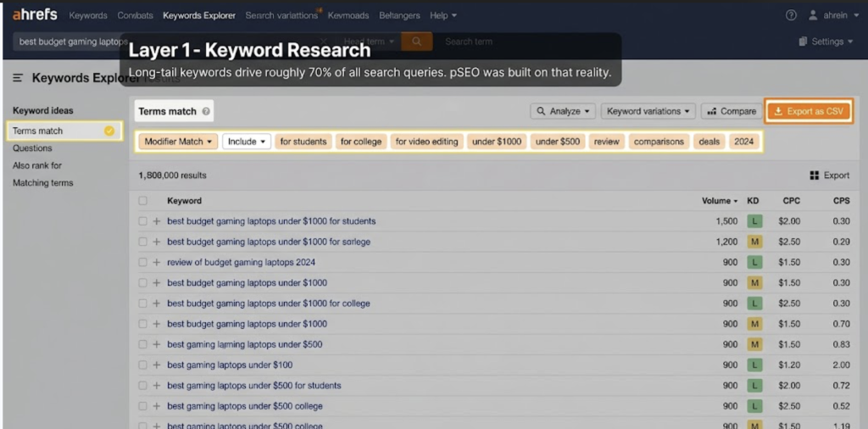Check 'best budget gaming laptops under $1000 for students'

pyautogui.click(x=142, y=221)
